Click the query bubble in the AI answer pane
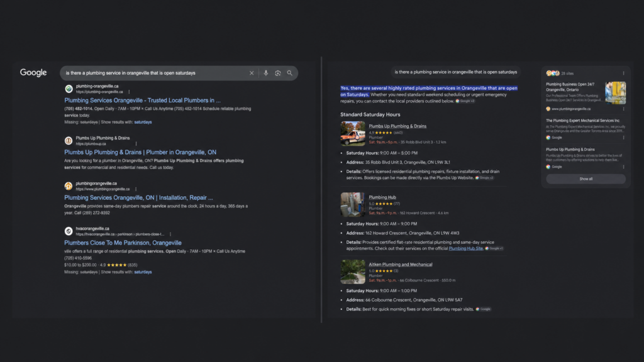Image resolution: width=644 pixels, height=362 pixels. (x=456, y=72)
